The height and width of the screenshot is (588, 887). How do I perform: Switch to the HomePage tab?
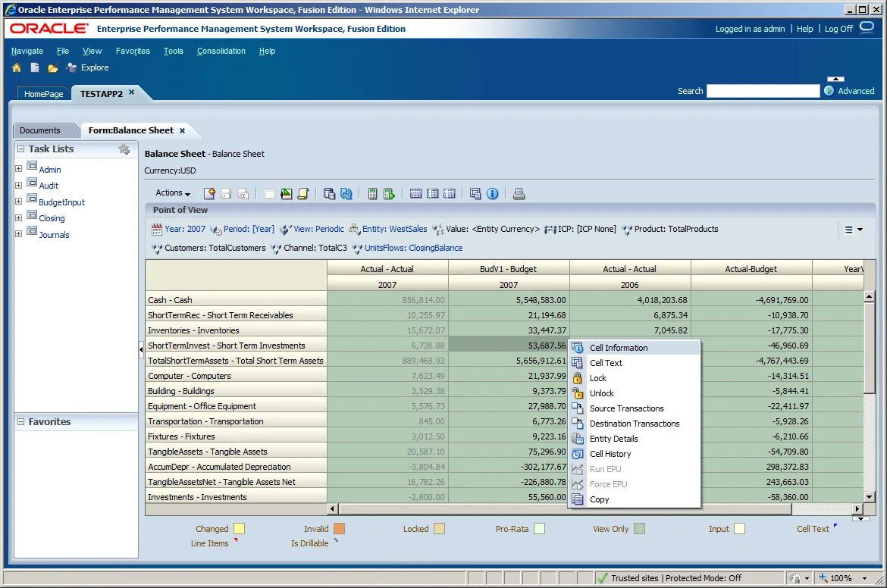coord(43,94)
